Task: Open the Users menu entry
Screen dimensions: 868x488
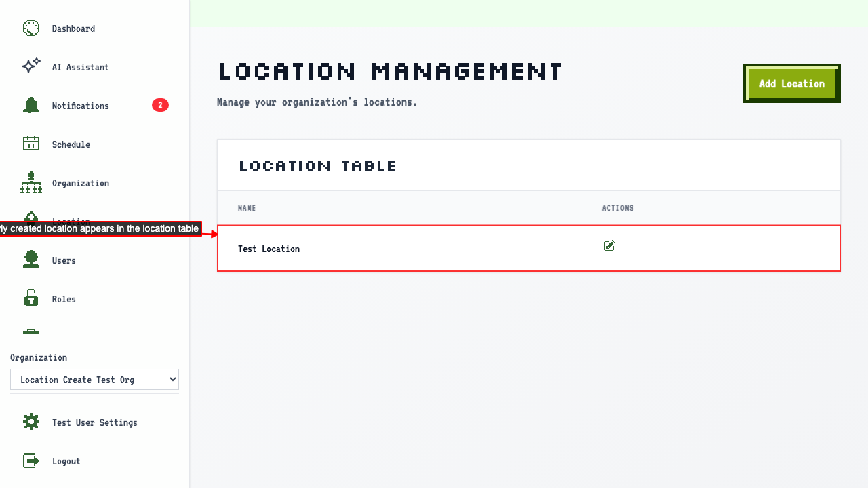Action: (64, 260)
